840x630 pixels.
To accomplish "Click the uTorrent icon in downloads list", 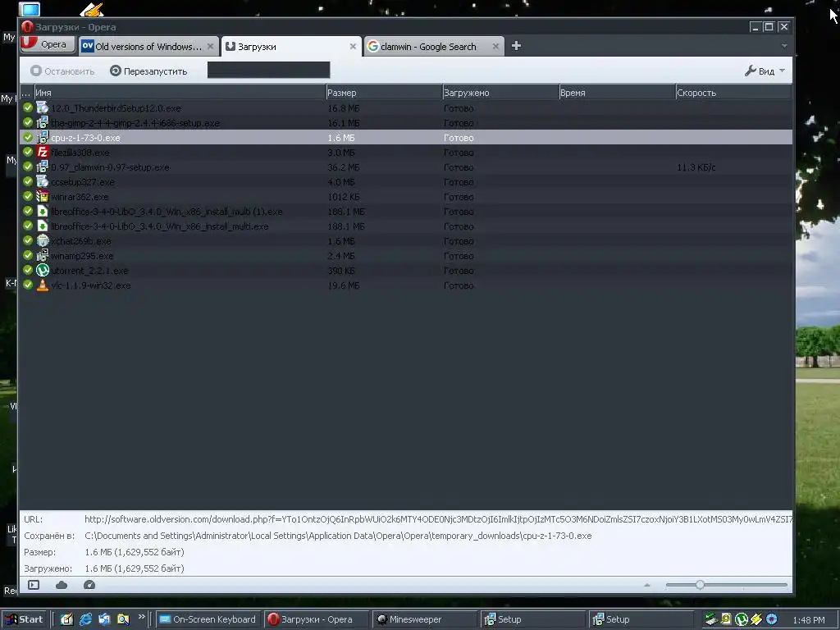I will pyautogui.click(x=43, y=270).
